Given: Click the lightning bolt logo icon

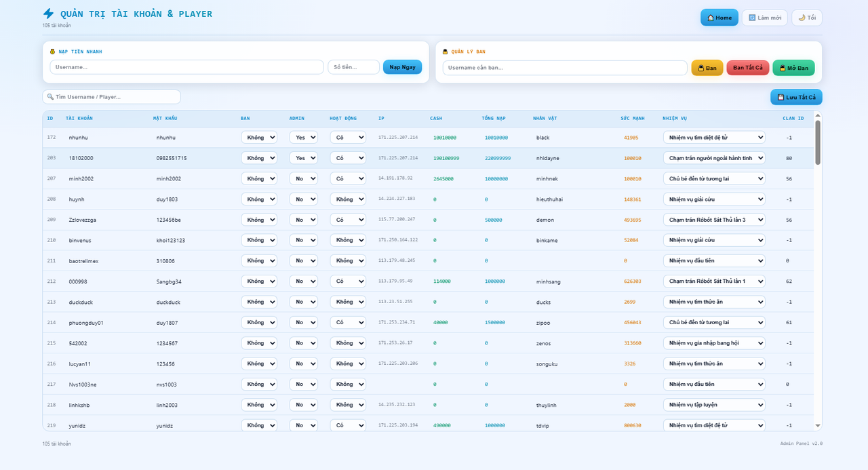Looking at the screenshot, I should (x=48, y=14).
